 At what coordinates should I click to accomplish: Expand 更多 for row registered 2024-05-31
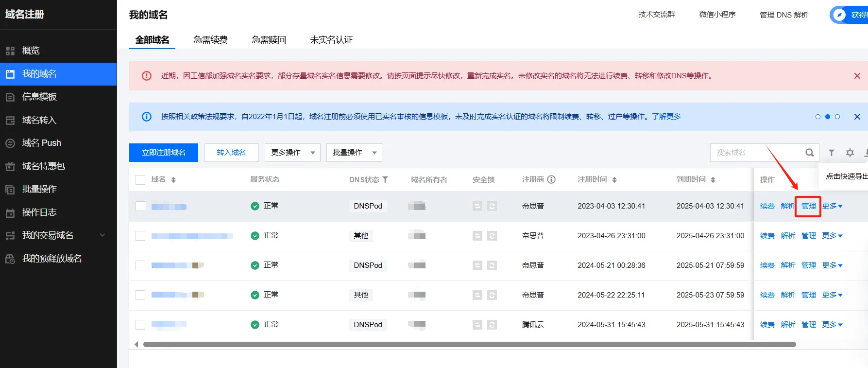pyautogui.click(x=832, y=325)
